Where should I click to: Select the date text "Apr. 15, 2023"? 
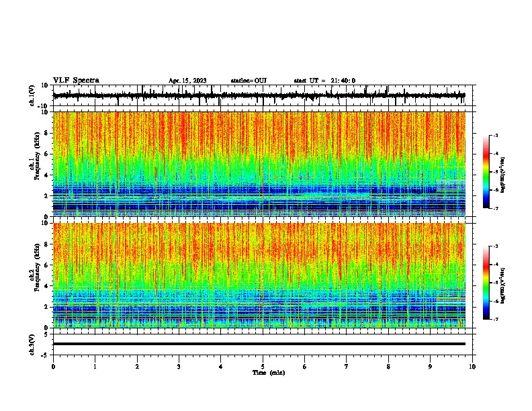[x=187, y=81]
